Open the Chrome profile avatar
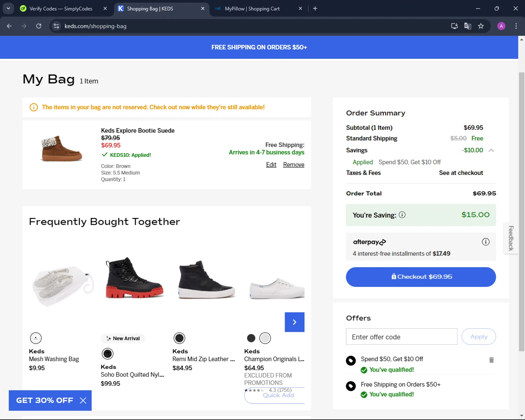Image resolution: width=525 pixels, height=420 pixels. (501, 26)
